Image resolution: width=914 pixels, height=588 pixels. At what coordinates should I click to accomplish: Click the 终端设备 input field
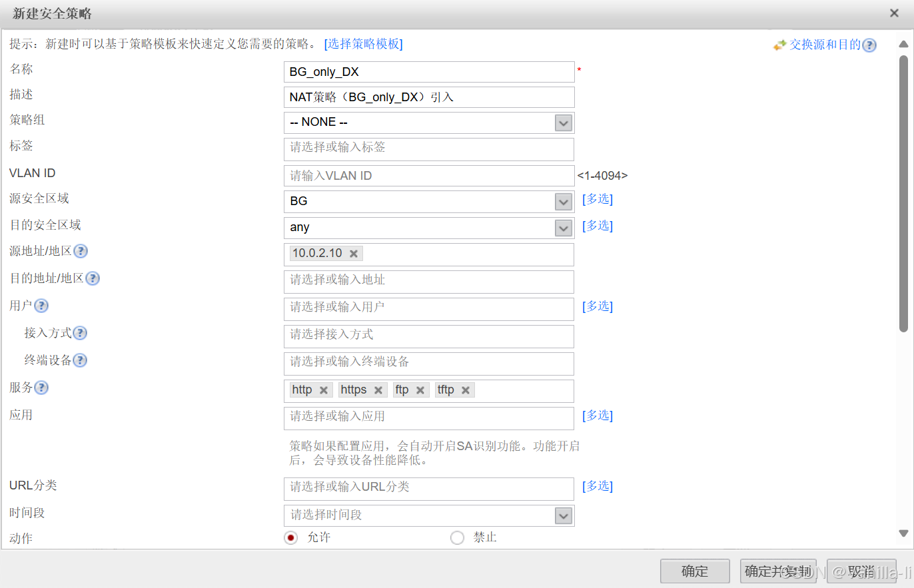click(429, 364)
